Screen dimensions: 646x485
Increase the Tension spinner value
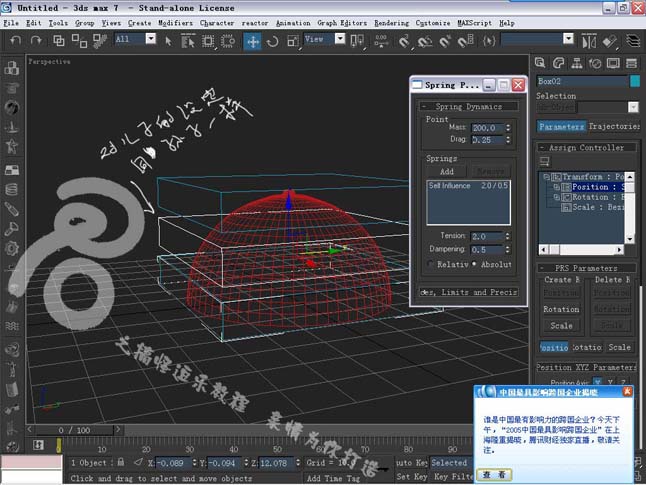[x=508, y=234]
